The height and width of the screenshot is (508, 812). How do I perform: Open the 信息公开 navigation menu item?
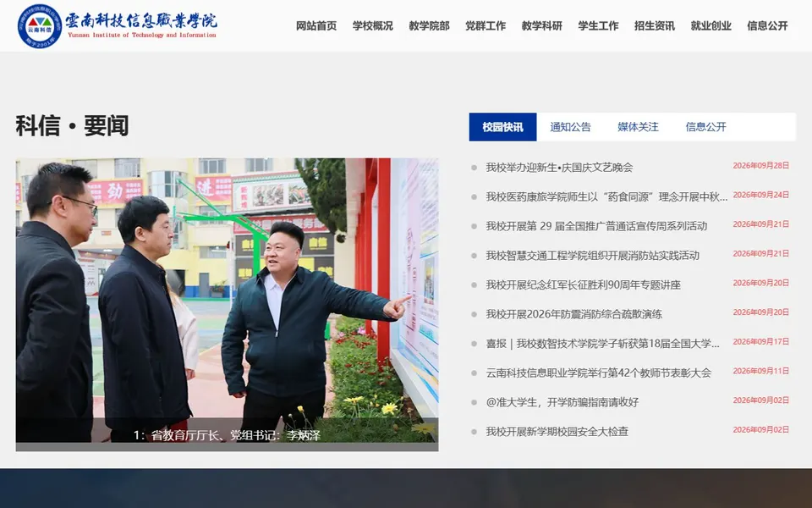(767, 26)
